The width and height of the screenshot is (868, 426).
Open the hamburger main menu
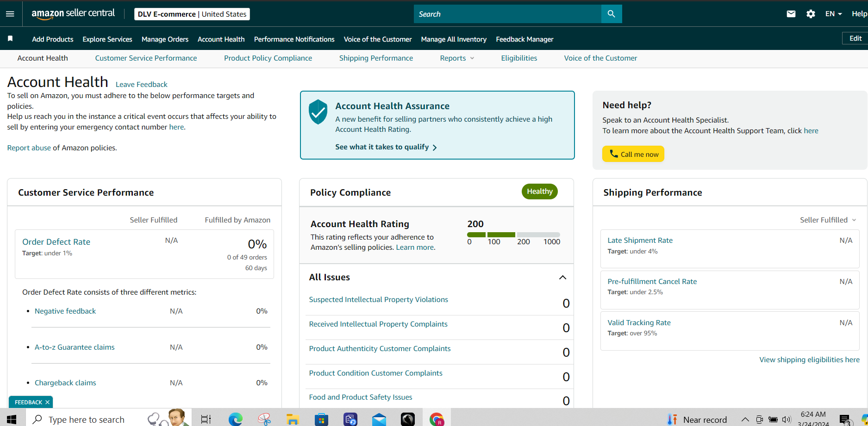pyautogui.click(x=10, y=14)
